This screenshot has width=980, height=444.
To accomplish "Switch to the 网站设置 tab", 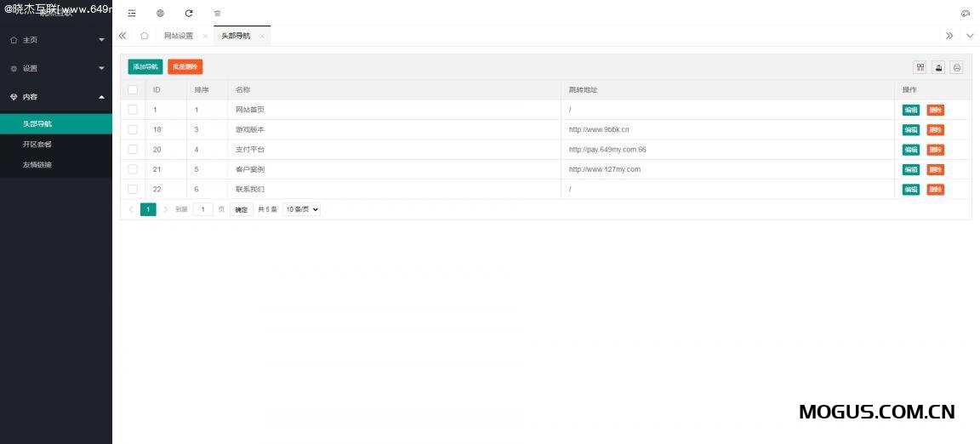I will click(x=179, y=36).
